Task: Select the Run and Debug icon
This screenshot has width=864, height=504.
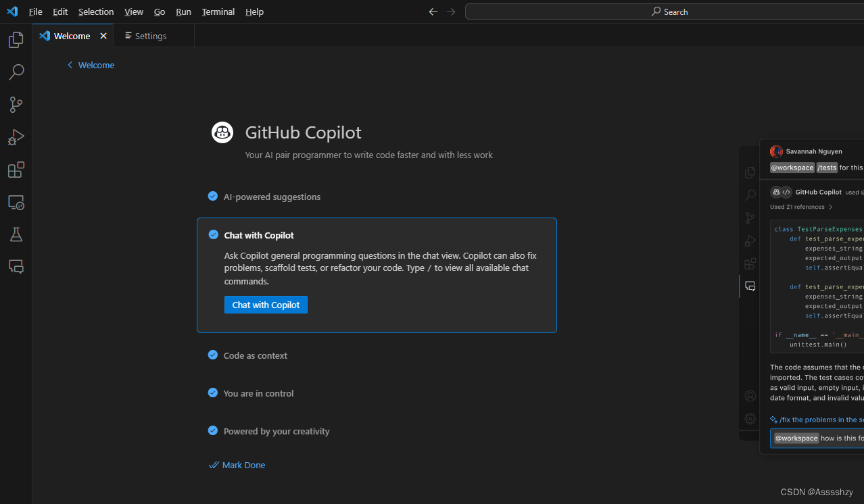Action: [16, 137]
